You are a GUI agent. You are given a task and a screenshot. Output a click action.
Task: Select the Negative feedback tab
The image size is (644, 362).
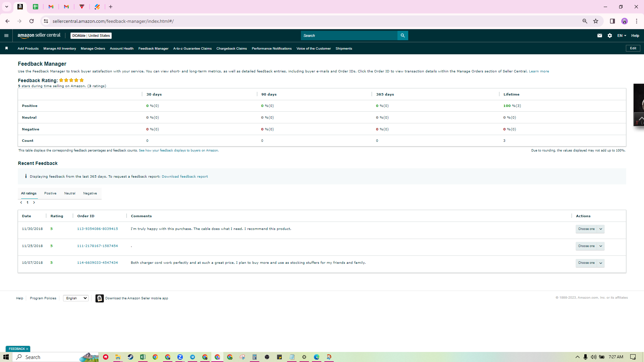(x=90, y=193)
